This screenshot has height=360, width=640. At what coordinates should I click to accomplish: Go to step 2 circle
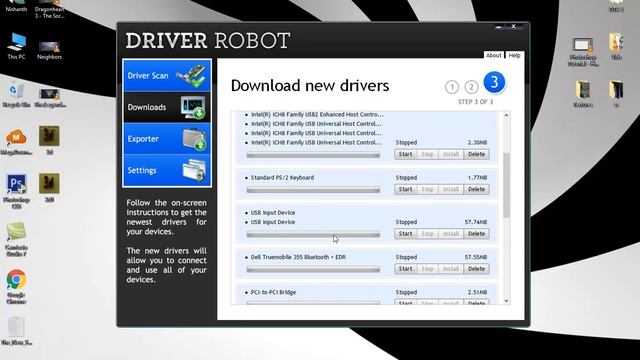click(471, 87)
